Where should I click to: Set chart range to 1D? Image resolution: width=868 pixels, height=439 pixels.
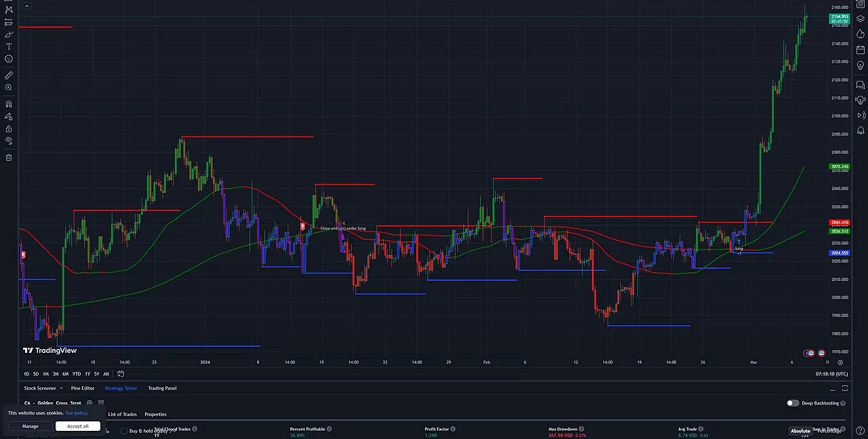point(27,374)
